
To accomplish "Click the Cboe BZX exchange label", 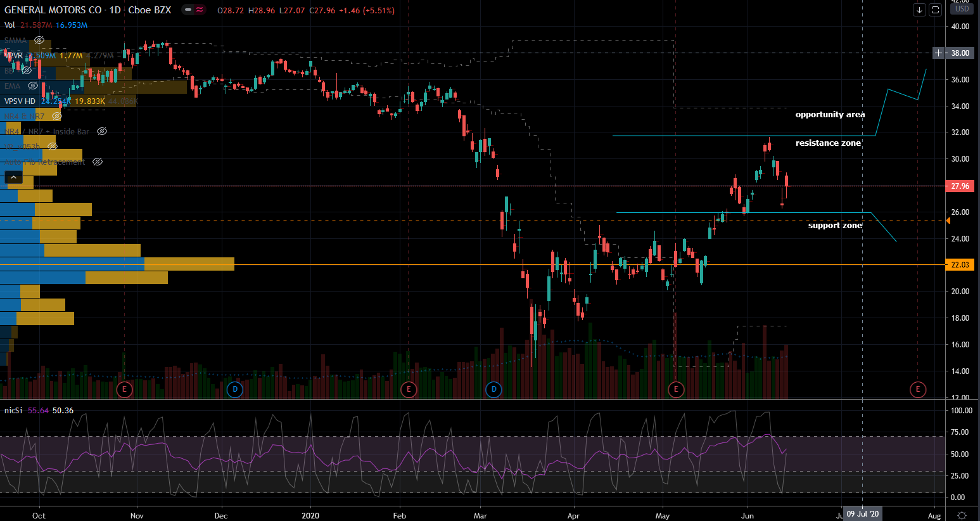I will click(x=150, y=10).
